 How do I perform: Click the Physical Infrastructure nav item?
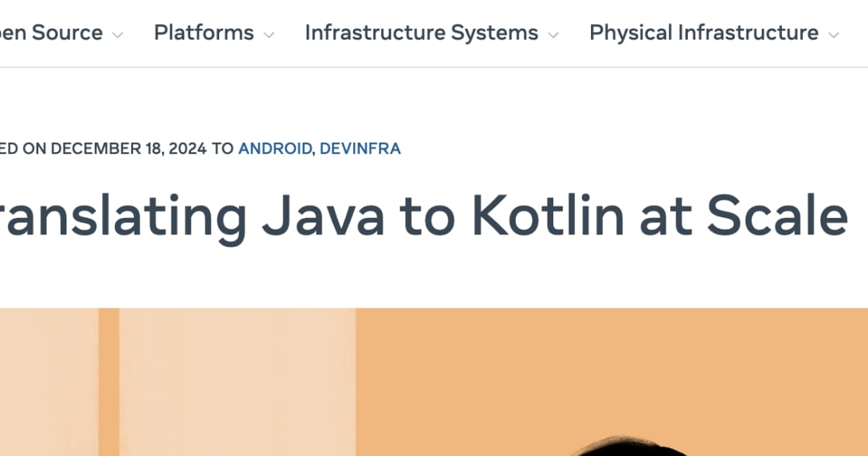coord(702,33)
